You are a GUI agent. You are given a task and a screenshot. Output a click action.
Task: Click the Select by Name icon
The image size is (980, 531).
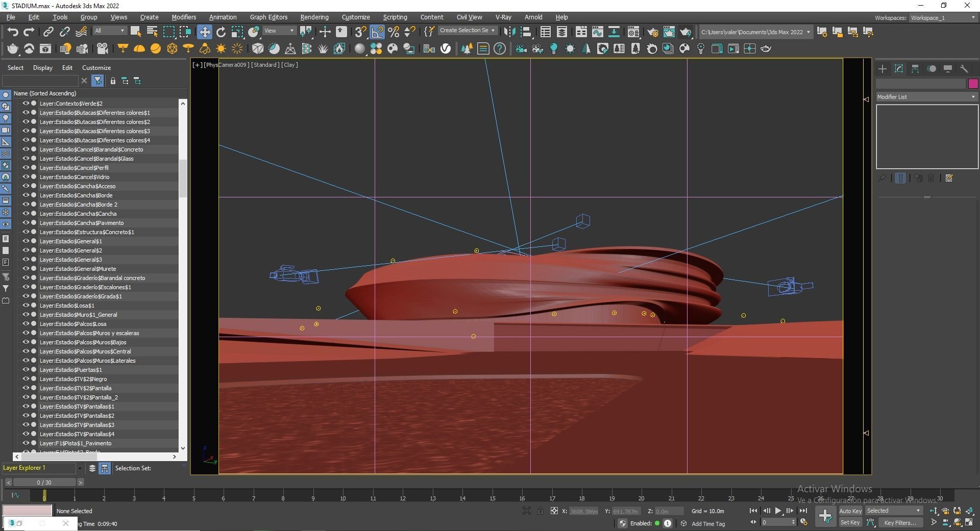tap(152, 32)
